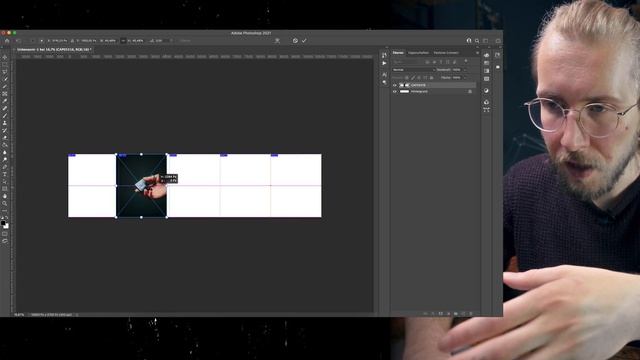Open the Normal blend mode dropdown
This screenshot has height=360, width=640.
click(x=413, y=70)
